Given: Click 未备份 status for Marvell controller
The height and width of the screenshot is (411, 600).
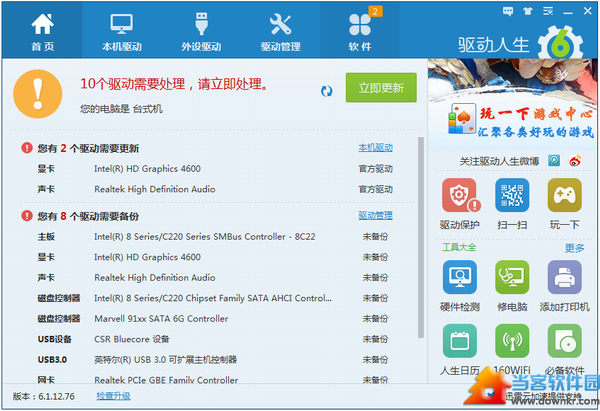Looking at the screenshot, I should (x=375, y=319).
